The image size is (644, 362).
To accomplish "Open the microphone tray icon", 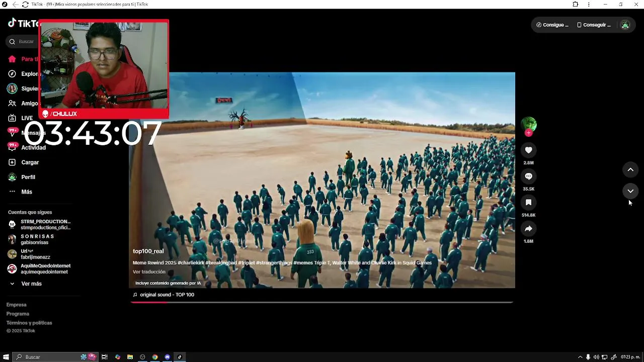I will tap(588, 357).
